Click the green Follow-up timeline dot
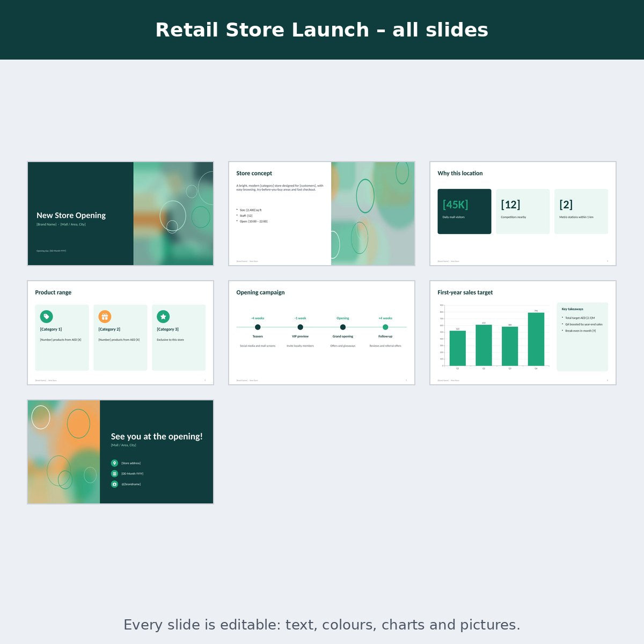Image resolution: width=644 pixels, height=644 pixels. (385, 327)
